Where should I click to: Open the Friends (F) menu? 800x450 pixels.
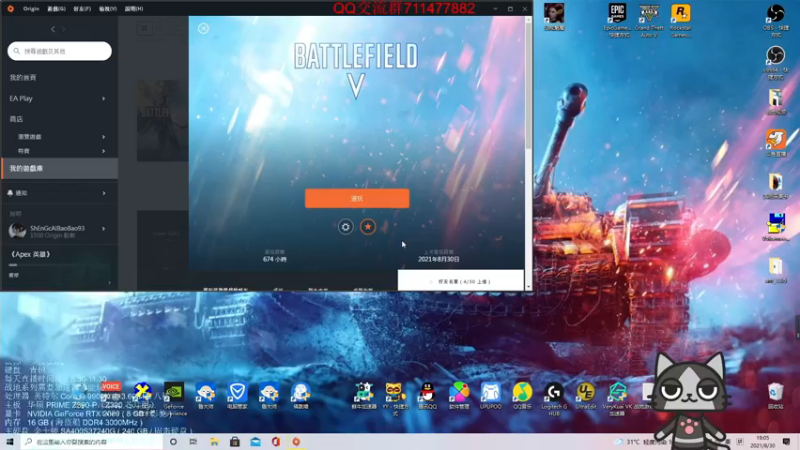[x=82, y=9]
